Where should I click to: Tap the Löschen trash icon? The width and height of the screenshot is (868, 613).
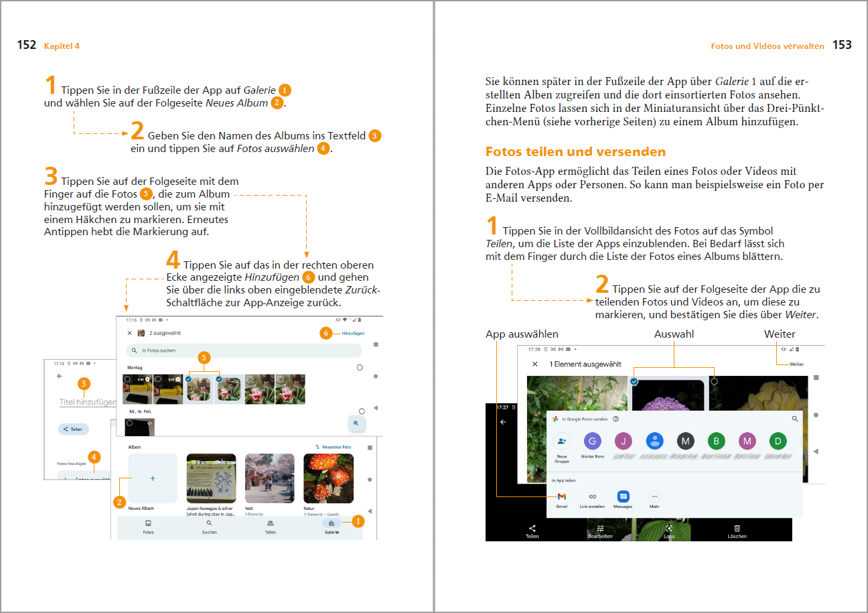(737, 529)
